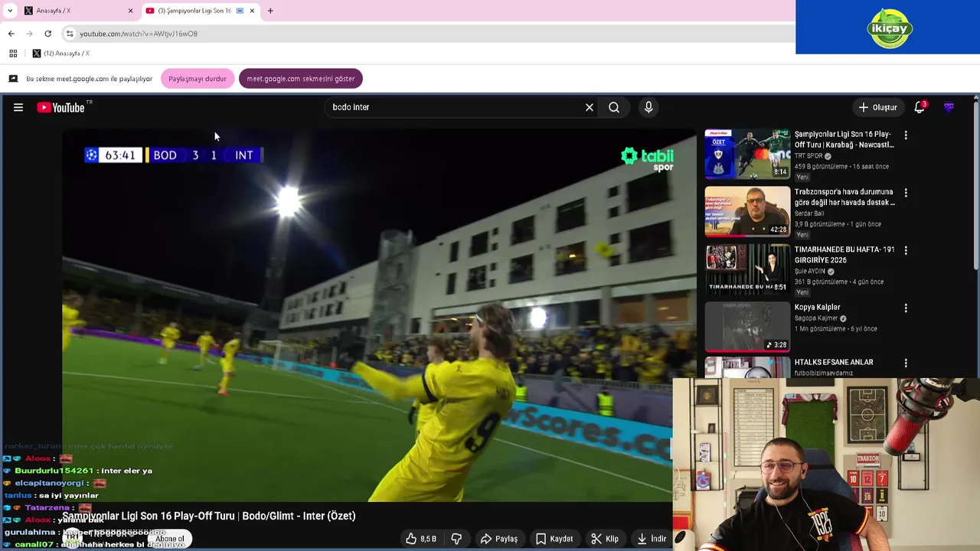Open options for TIMARHANEDE BU HAFTA video
The image size is (980, 551).
(906, 250)
